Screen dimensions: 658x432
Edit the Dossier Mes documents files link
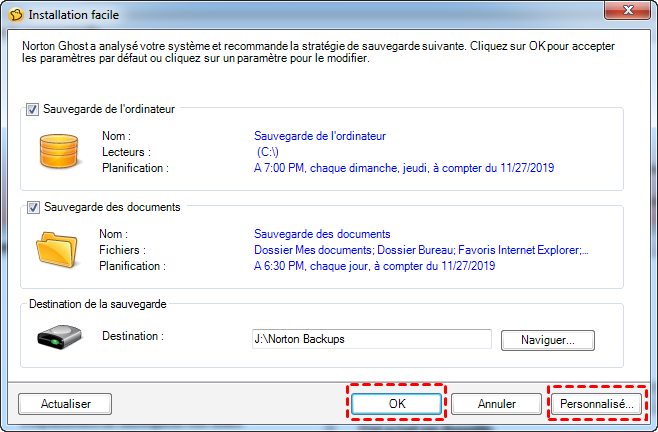point(421,250)
